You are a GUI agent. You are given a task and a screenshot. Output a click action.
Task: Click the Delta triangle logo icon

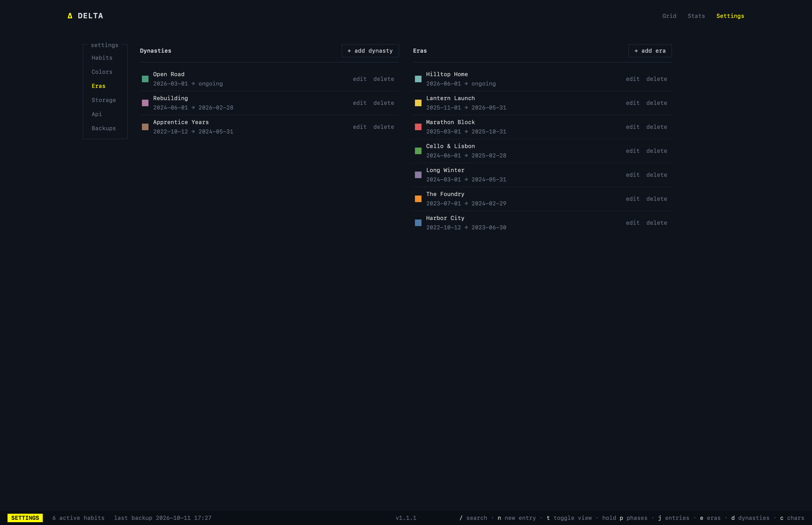[70, 16]
